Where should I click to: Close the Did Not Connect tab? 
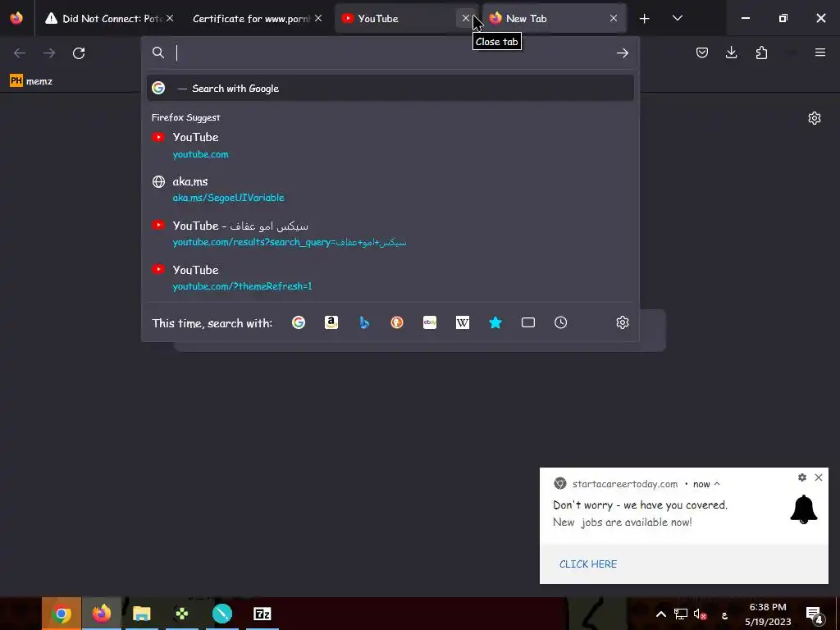(x=170, y=18)
